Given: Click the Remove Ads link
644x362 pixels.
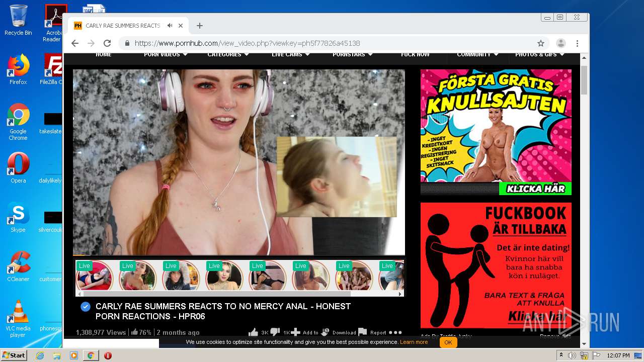Looking at the screenshot, I should [x=555, y=336].
